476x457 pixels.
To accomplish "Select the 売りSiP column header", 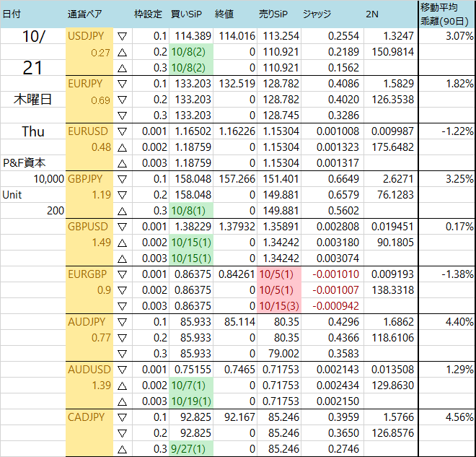I will [x=273, y=14].
